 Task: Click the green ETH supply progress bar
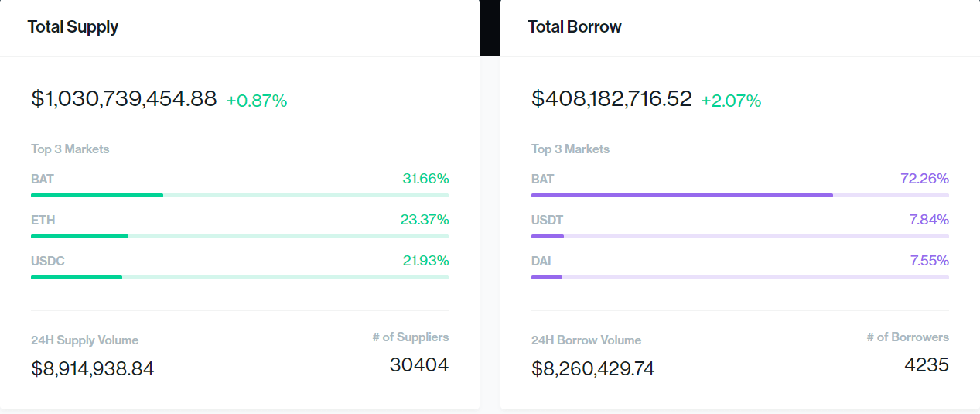click(80, 236)
